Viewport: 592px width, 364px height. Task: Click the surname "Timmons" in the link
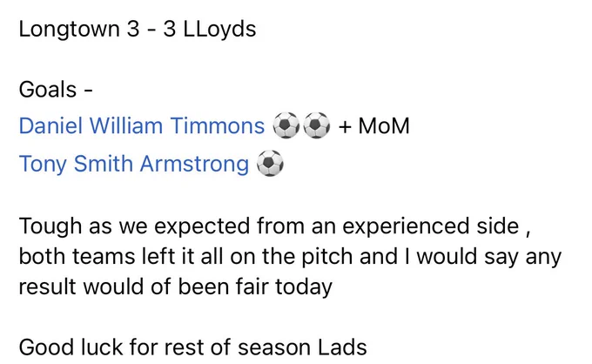[x=218, y=125]
